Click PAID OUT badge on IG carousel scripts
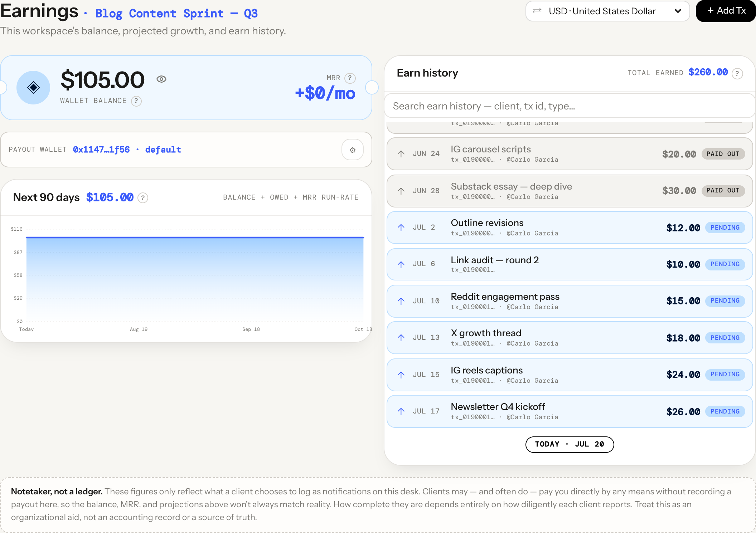 [723, 154]
